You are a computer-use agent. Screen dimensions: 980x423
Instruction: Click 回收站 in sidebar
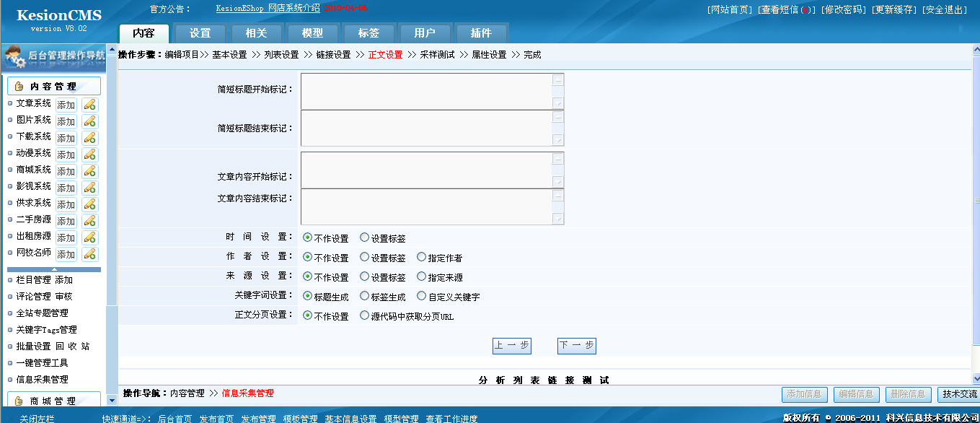(x=72, y=346)
